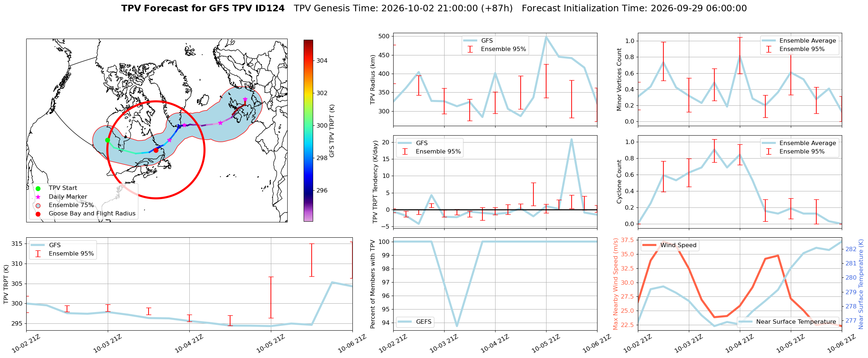
Task: Click the 304 tick label on the colorbar
Action: (x=322, y=61)
